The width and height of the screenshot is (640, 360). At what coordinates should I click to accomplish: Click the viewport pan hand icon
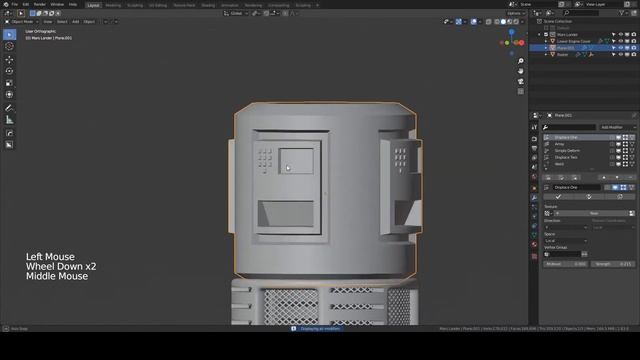click(x=521, y=71)
